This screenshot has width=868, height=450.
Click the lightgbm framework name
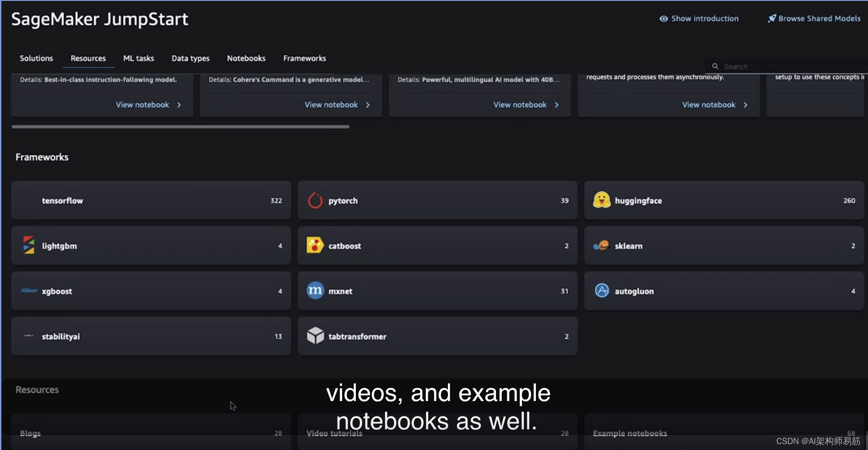59,246
